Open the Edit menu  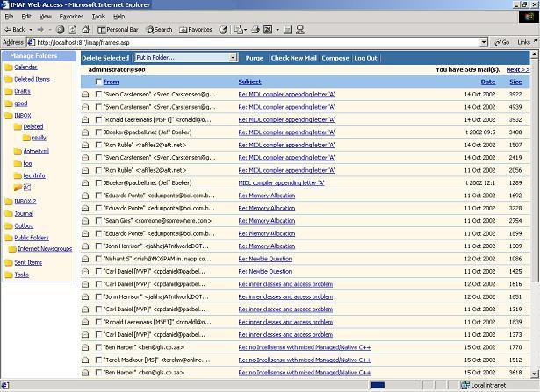click(x=26, y=17)
